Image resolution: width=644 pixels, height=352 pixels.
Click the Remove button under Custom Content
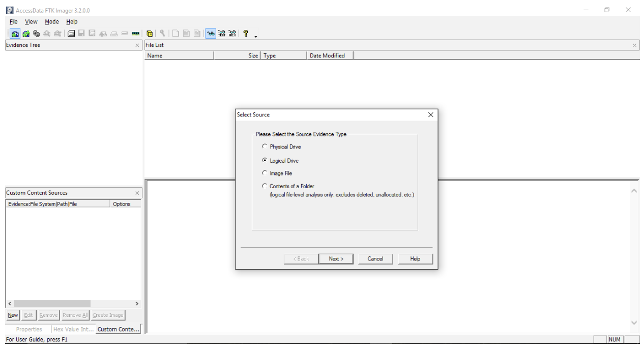(49, 315)
